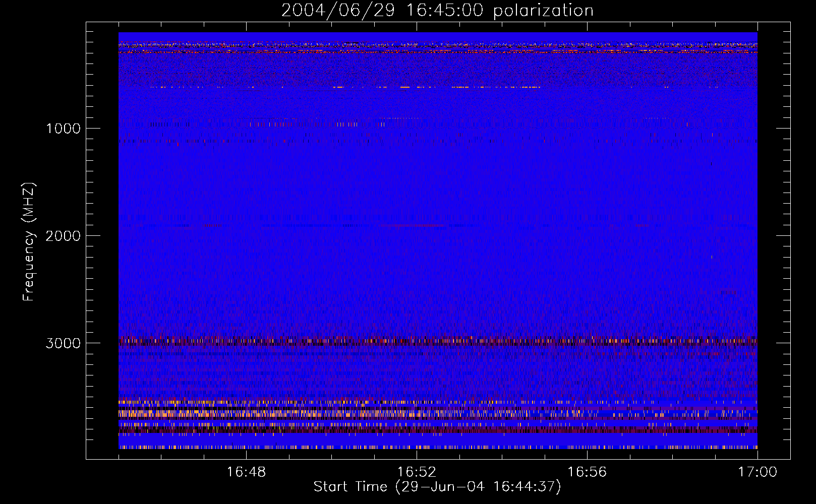This screenshot has height=504, width=816.
Task: Click the "16:48" time axis label
Action: [246, 472]
